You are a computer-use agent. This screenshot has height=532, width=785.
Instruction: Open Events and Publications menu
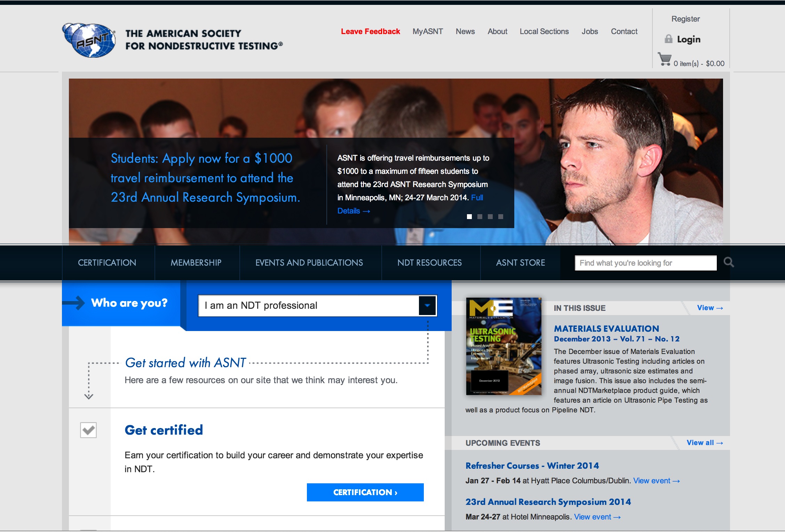coord(309,263)
